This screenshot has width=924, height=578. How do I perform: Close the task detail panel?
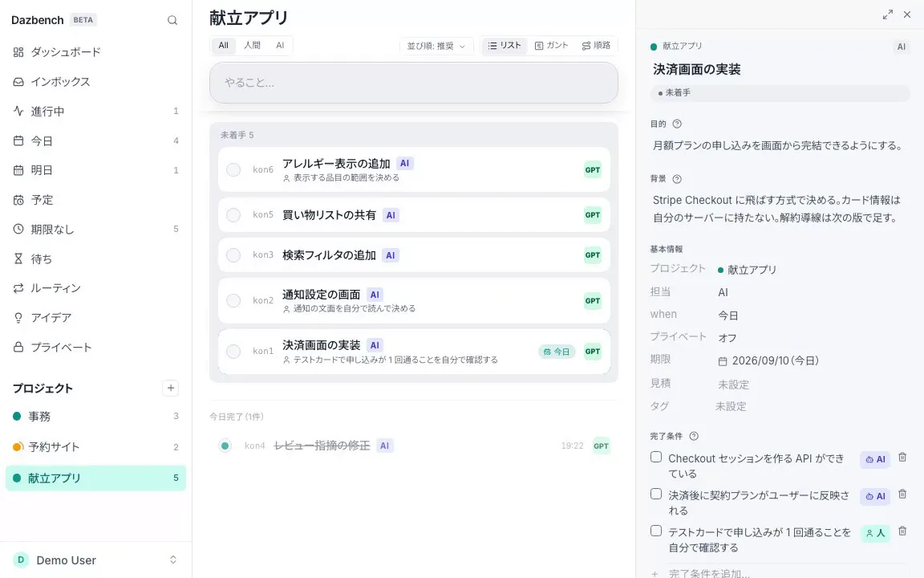point(907,14)
